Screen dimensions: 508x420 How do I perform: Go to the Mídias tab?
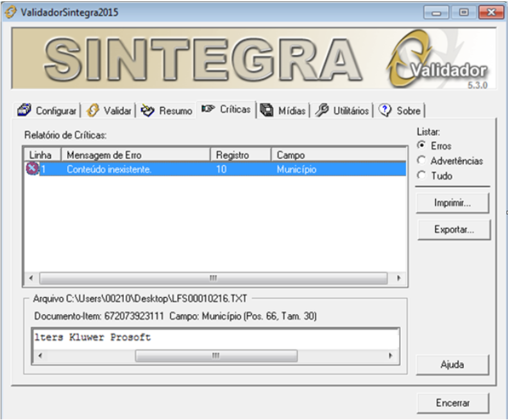[x=284, y=110]
